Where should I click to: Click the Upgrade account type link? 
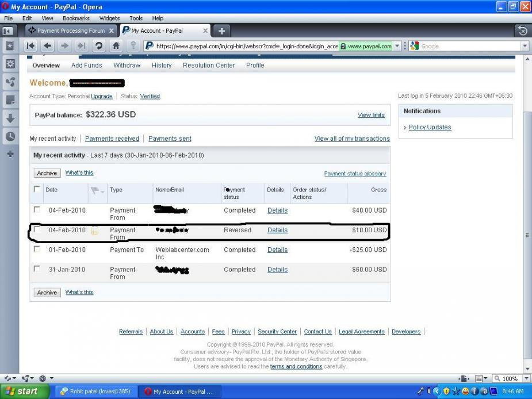point(102,97)
